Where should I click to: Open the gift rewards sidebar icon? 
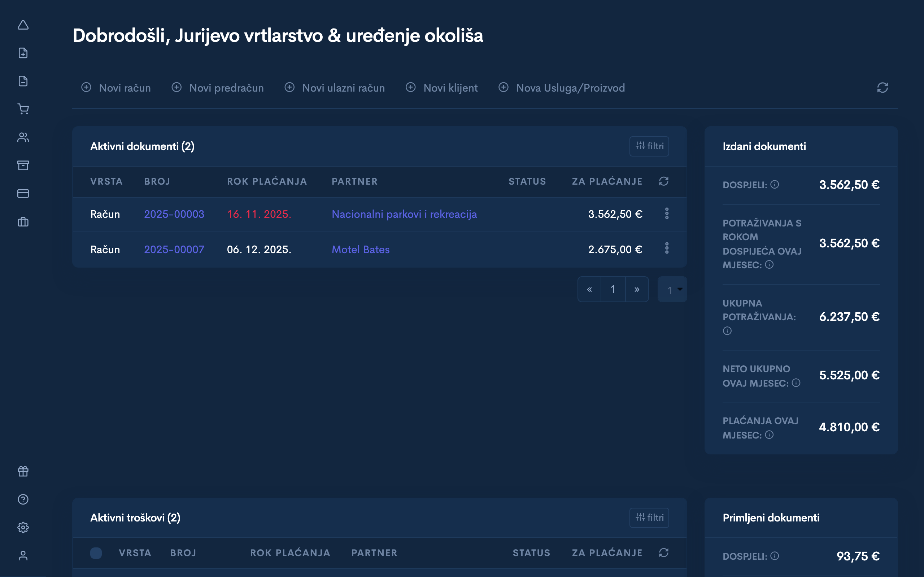pyautogui.click(x=23, y=471)
